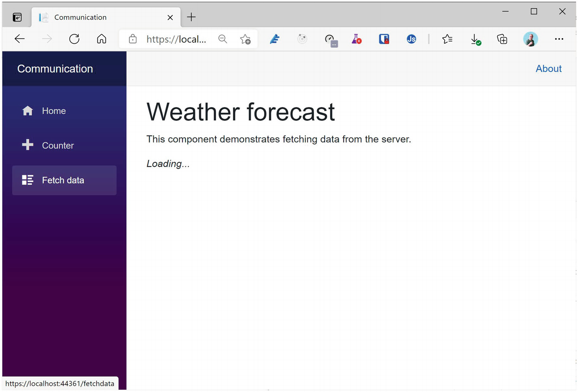Open the Favorites list icon
578x392 pixels.
click(447, 39)
